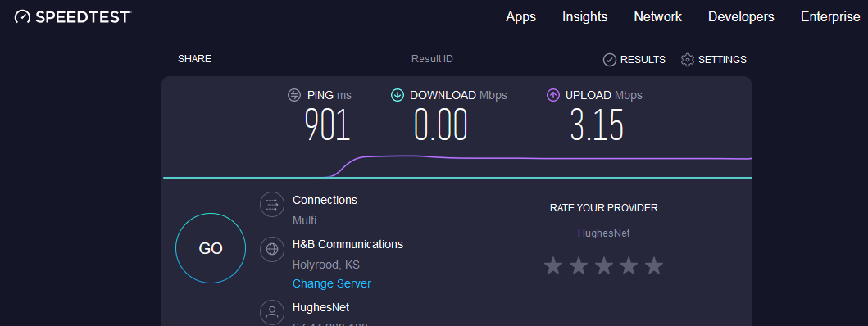The image size is (868, 326).
Task: Rate provider four stars
Action: (x=629, y=265)
